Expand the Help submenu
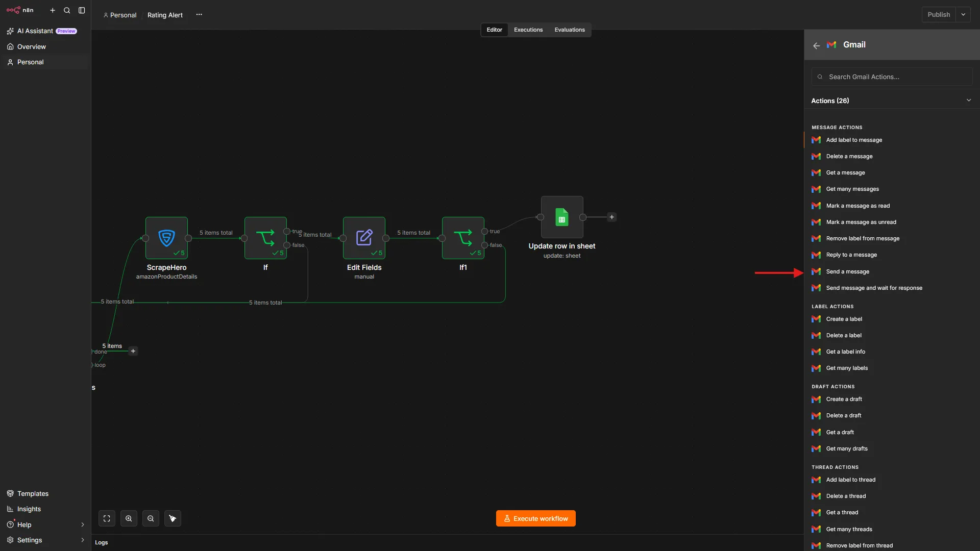The height and width of the screenshot is (551, 980). [x=82, y=524]
